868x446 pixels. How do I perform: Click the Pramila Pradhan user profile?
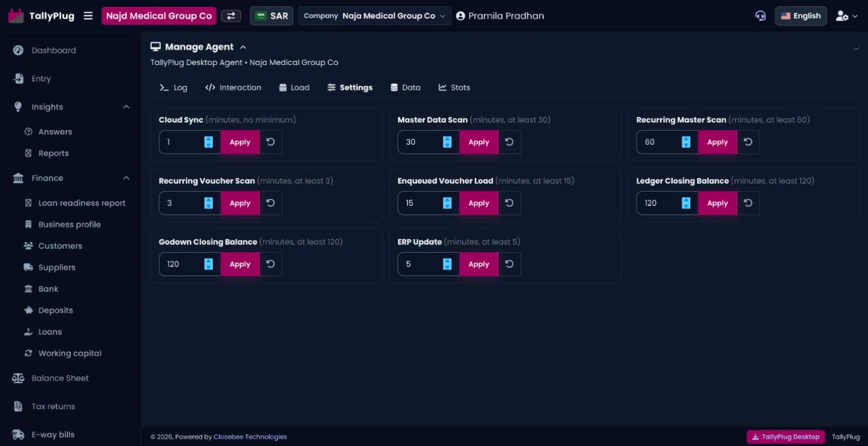pyautogui.click(x=500, y=16)
